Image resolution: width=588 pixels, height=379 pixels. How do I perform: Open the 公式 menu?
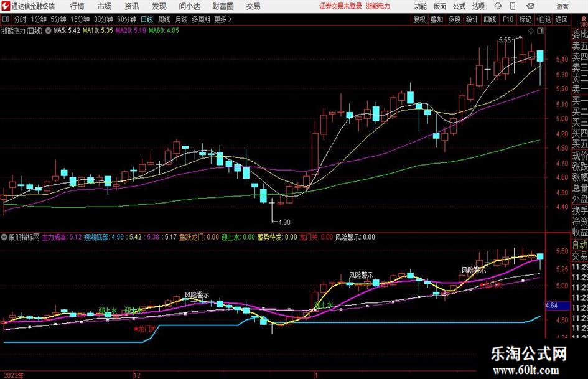[x=459, y=6]
